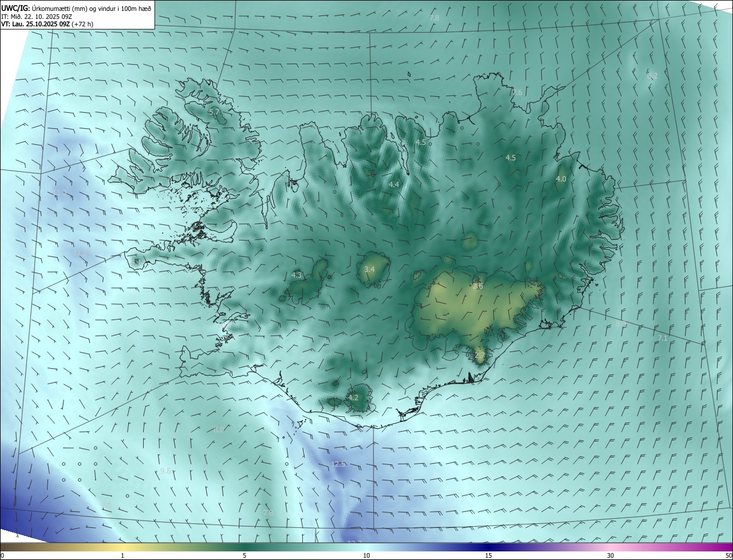
Task: Click the map value '5.7' in the Westfjords
Action: click(214, 112)
